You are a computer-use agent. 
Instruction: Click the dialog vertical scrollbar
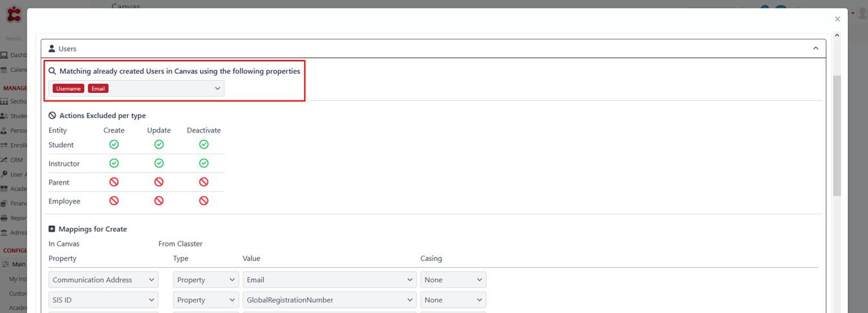[x=837, y=136]
